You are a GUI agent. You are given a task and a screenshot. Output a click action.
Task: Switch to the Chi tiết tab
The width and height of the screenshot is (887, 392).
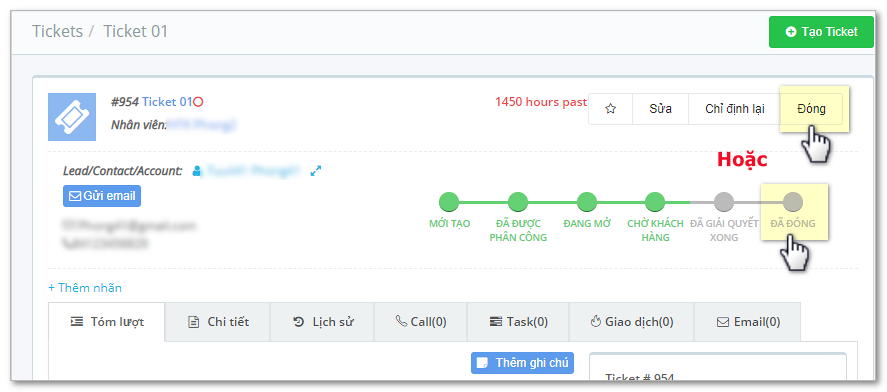pos(218,322)
